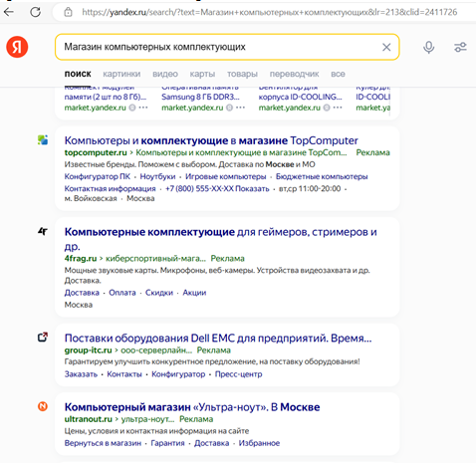Open Акции sitelink

(194, 293)
